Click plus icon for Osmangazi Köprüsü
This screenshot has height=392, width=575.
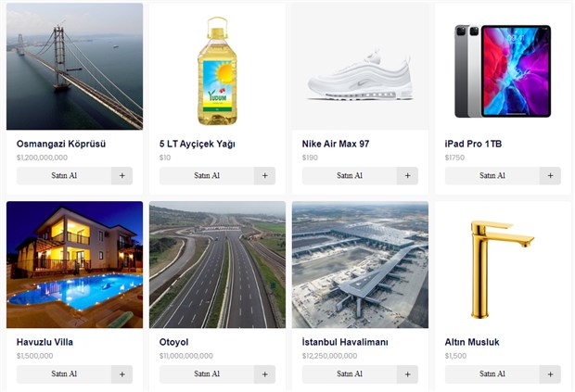(122, 176)
